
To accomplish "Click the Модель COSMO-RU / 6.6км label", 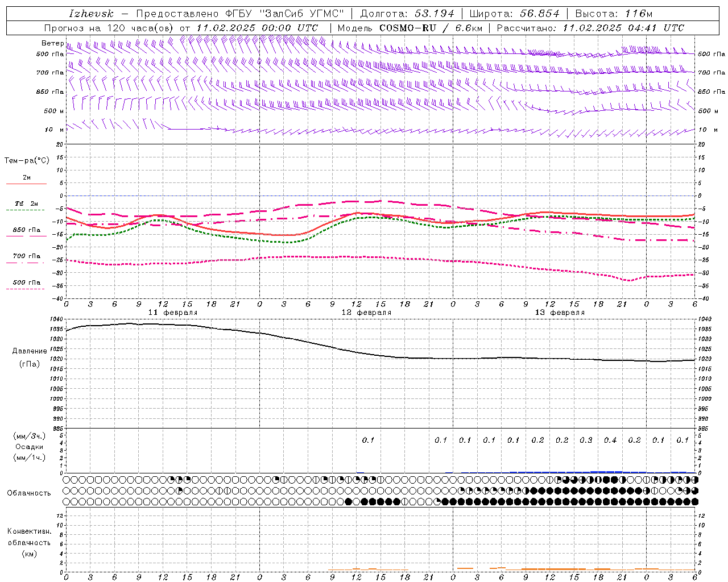I will pos(409,28).
